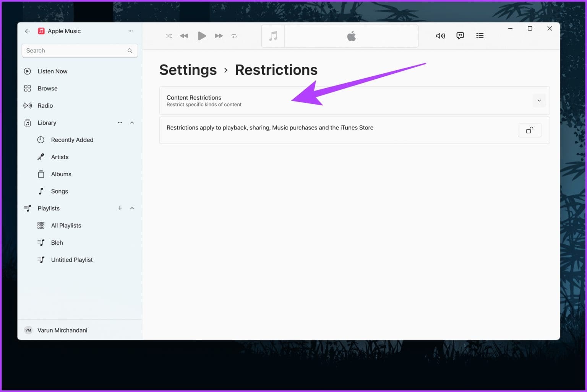Create a new playlist
This screenshot has height=392, width=587.
(x=120, y=208)
